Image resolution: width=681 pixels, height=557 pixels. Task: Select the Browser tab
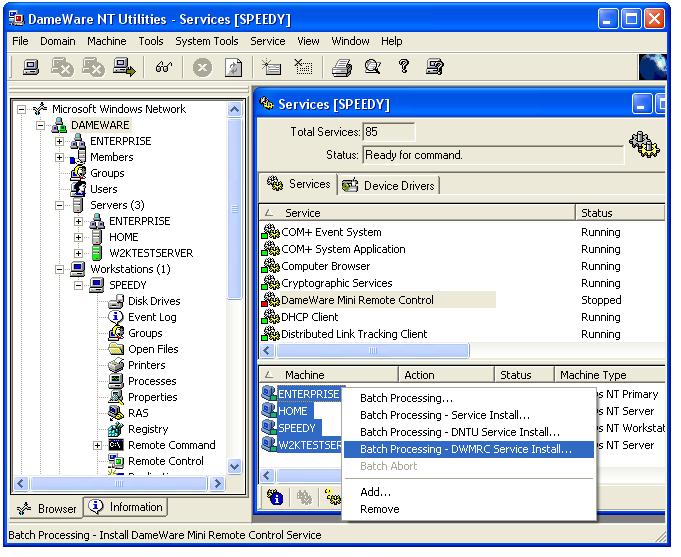[46, 508]
